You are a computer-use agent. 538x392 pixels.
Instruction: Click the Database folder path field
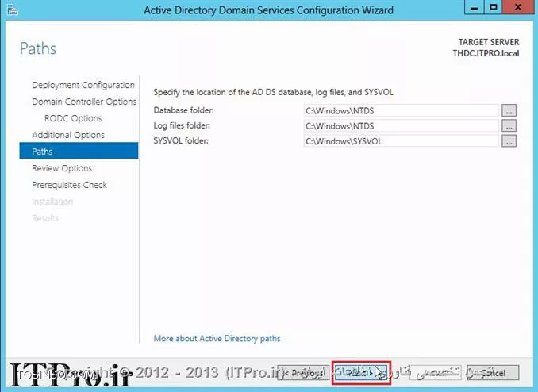click(401, 110)
